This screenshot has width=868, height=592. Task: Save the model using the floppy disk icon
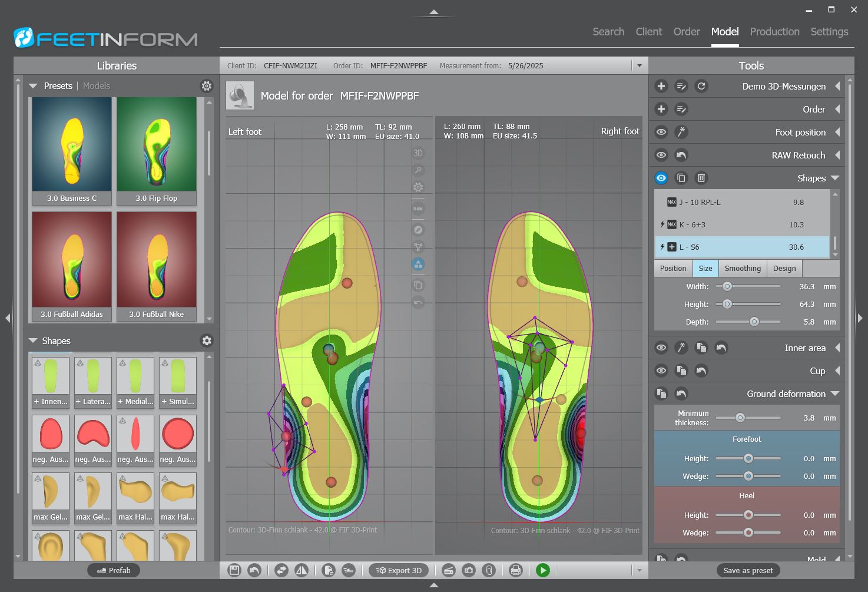point(234,570)
